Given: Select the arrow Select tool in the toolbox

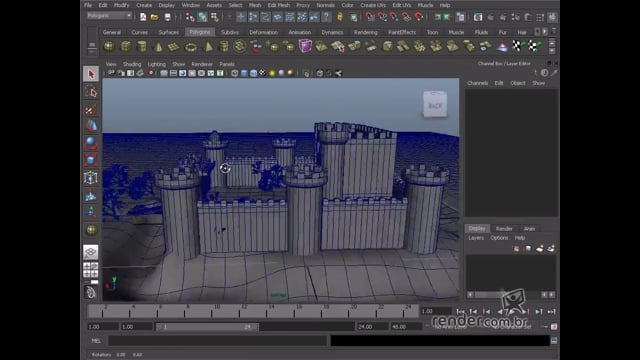Looking at the screenshot, I should (91, 74).
